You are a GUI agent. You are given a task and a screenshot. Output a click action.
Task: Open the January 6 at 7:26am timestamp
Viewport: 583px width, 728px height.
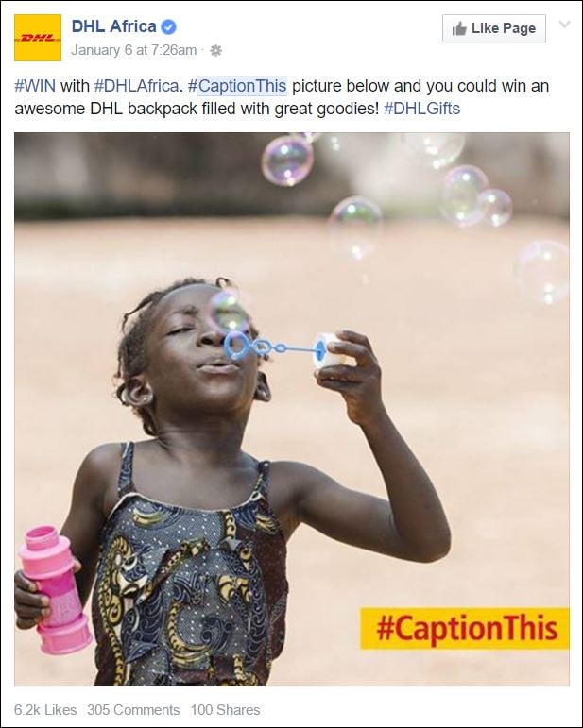[134, 50]
